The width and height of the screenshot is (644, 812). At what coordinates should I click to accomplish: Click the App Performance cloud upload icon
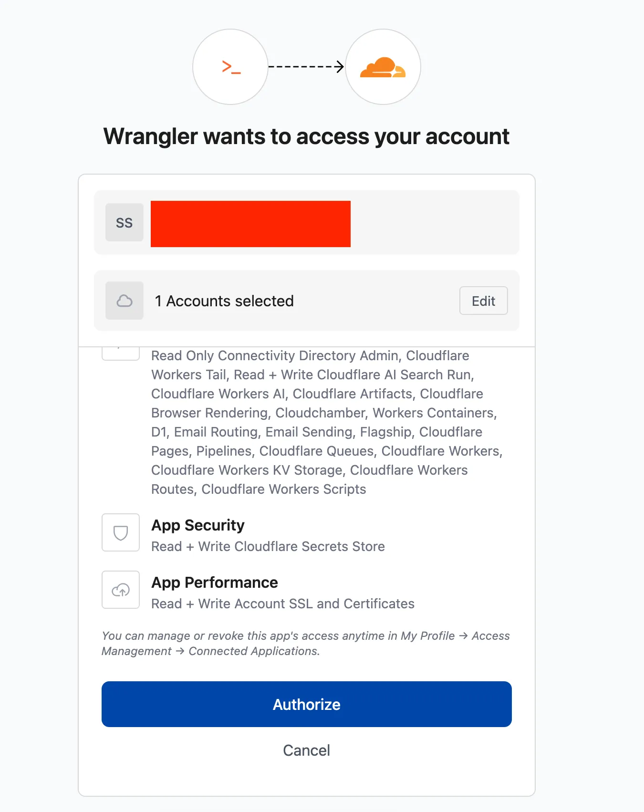[x=121, y=590]
